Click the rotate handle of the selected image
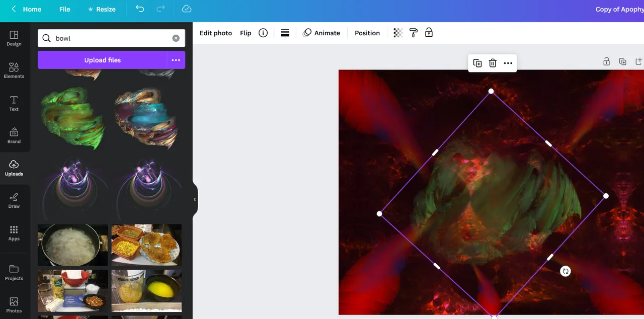This screenshot has width=644, height=319. point(566,271)
